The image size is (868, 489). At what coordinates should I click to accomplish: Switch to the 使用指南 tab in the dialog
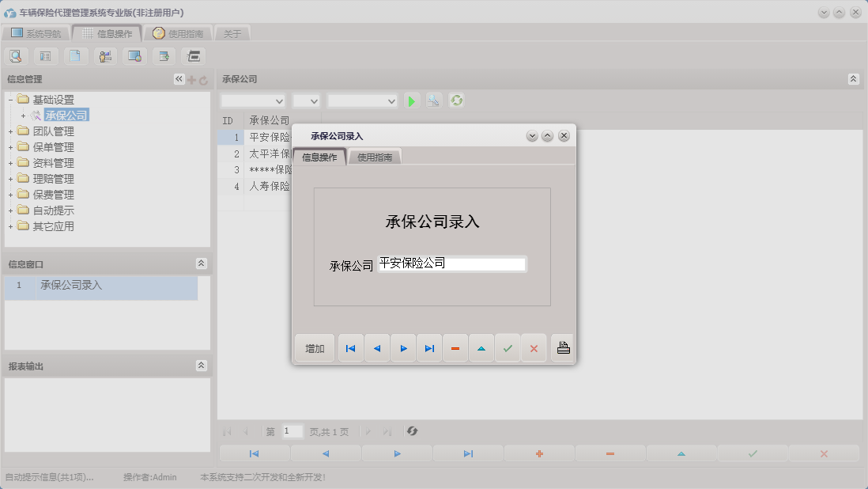(374, 156)
